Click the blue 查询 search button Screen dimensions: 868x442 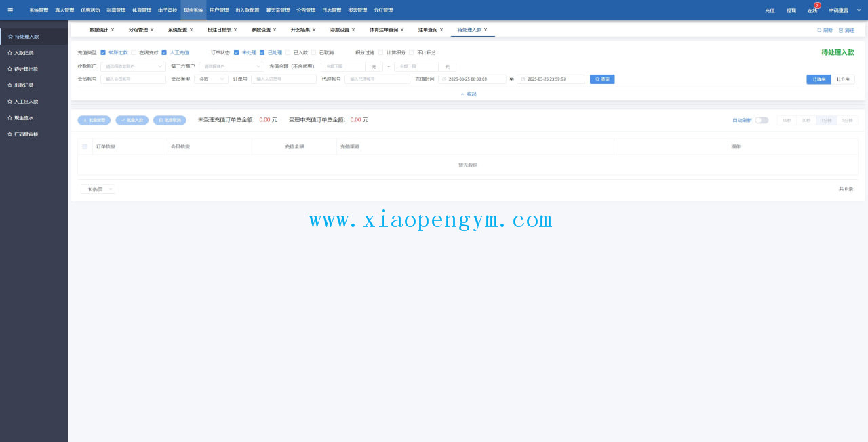(x=602, y=79)
